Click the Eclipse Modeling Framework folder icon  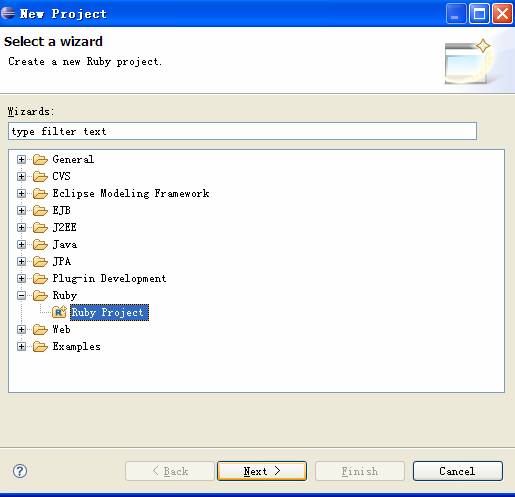40,194
